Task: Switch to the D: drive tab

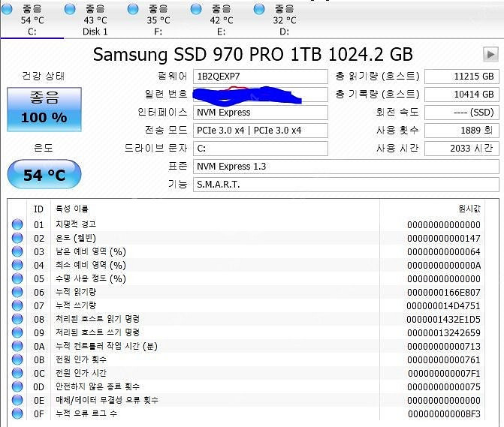Action: point(284,20)
